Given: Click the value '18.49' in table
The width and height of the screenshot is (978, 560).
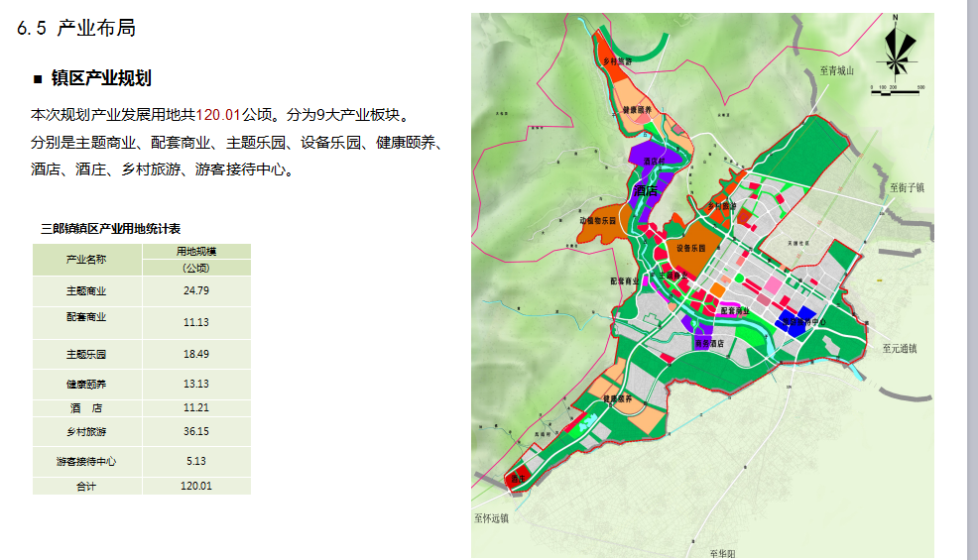Looking at the screenshot, I should pos(196,354).
